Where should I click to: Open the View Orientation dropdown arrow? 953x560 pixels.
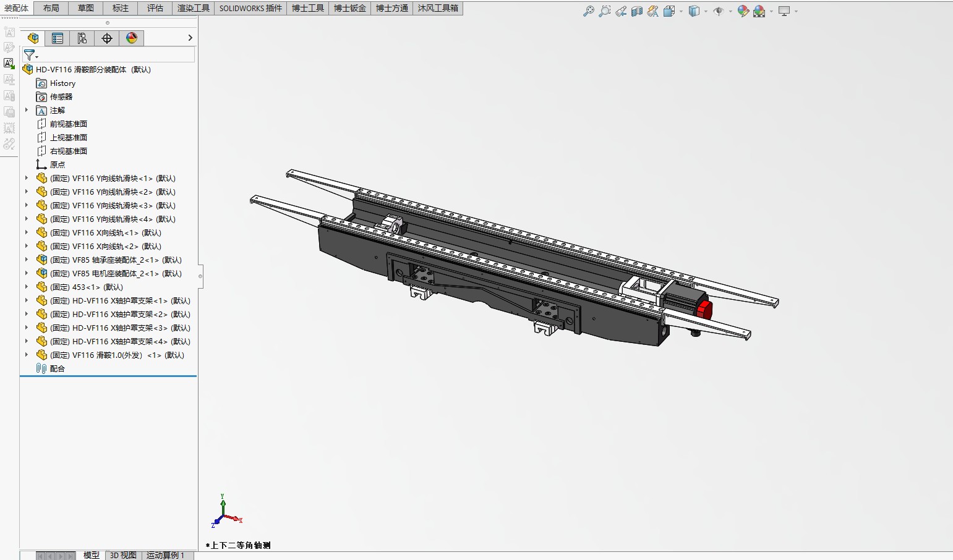click(x=681, y=11)
